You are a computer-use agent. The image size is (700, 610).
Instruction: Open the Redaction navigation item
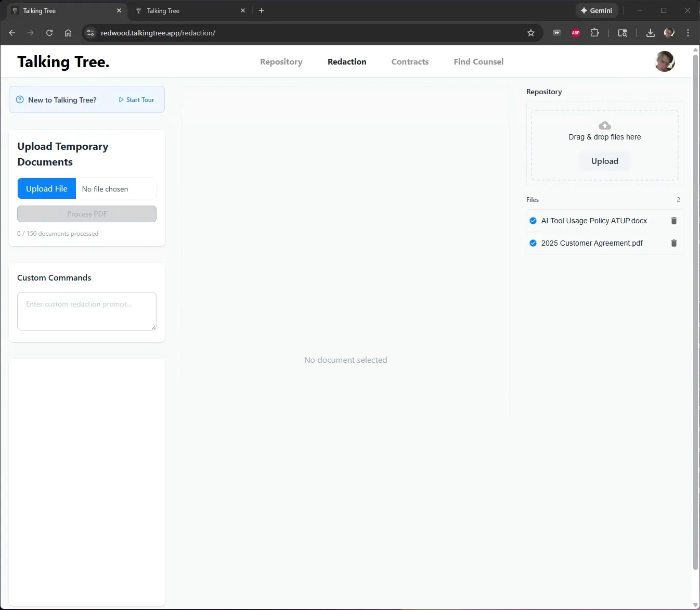click(347, 61)
